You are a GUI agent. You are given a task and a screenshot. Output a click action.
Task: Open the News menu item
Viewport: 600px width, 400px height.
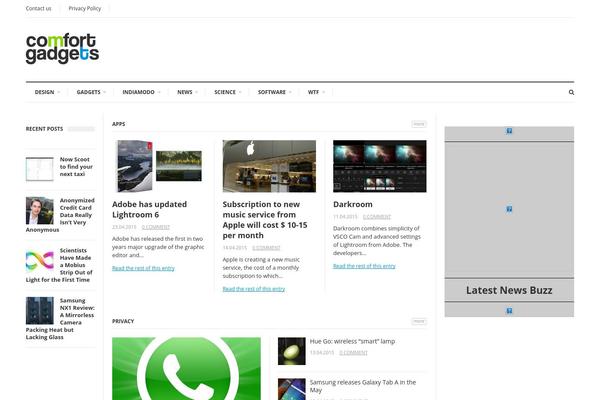click(x=185, y=92)
